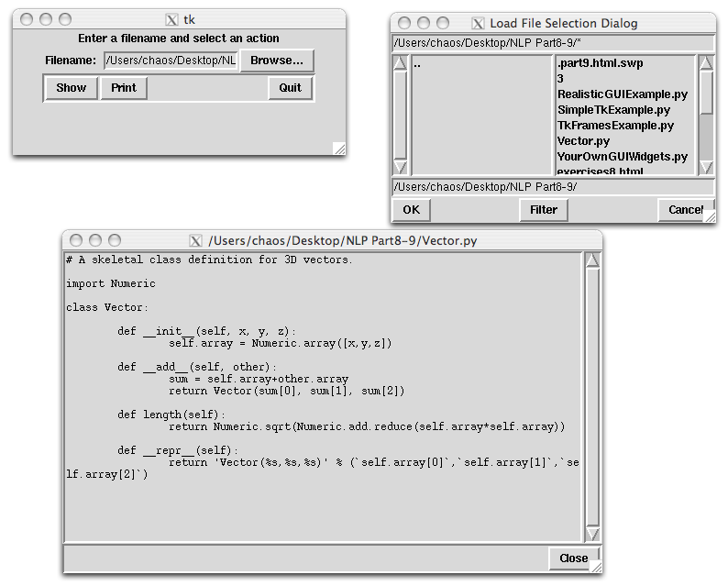Click the Browse... button
The width and height of the screenshot is (728, 586).
pyautogui.click(x=277, y=61)
